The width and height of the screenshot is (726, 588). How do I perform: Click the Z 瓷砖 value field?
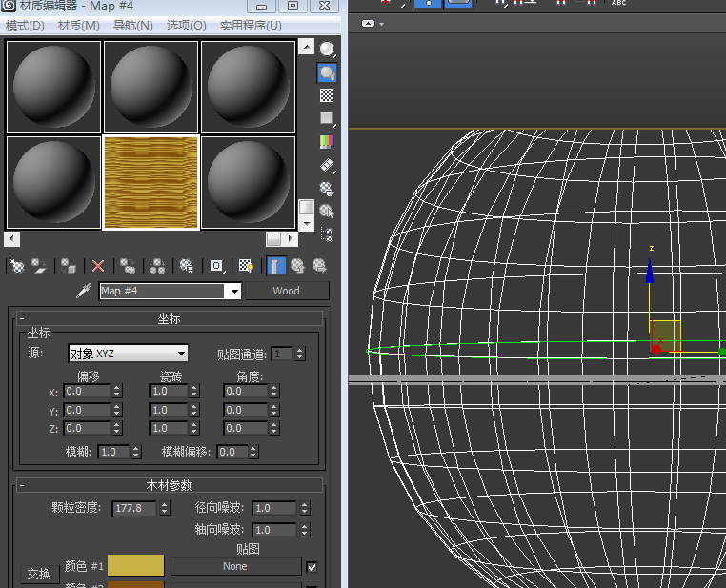tap(169, 428)
